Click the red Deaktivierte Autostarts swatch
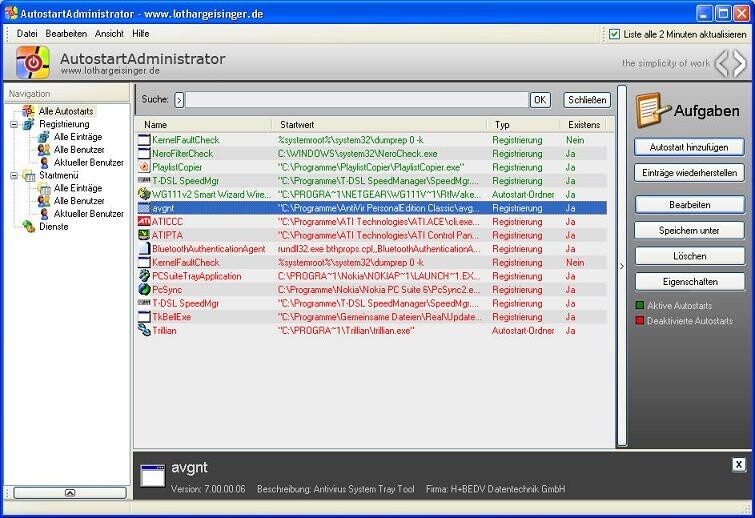 (640, 321)
